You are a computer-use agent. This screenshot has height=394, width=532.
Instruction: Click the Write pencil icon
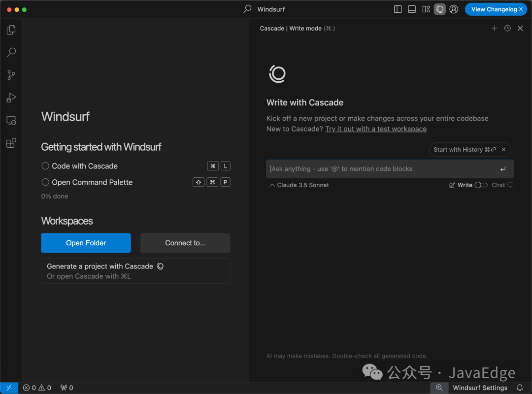(x=452, y=185)
